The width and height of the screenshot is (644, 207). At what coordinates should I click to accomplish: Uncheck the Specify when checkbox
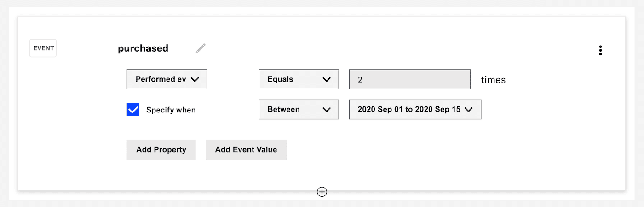[x=133, y=110]
